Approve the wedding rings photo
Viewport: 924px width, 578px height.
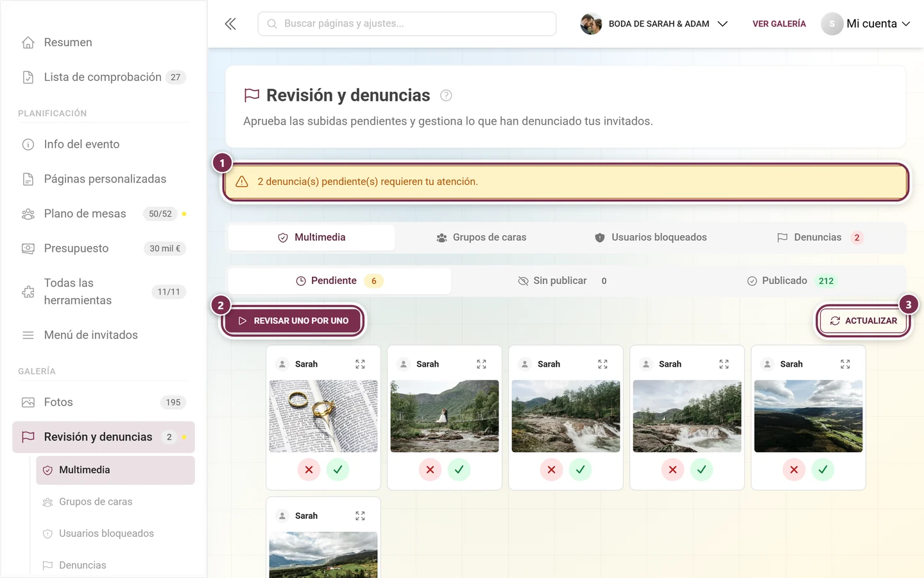(338, 469)
